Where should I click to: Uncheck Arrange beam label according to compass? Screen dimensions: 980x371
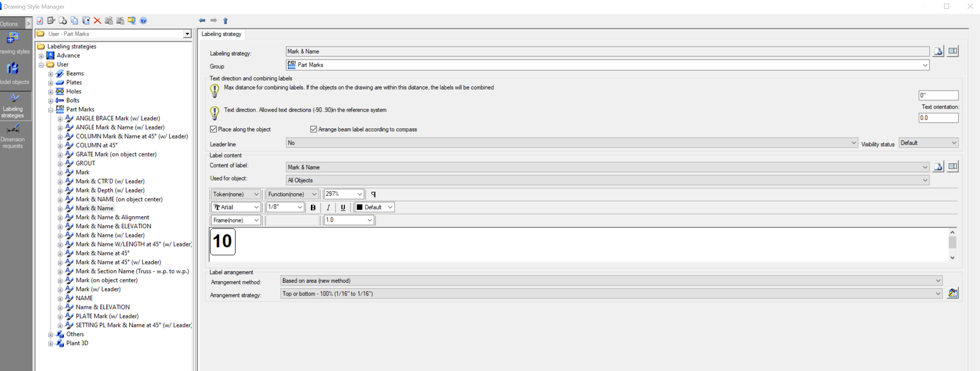point(313,130)
